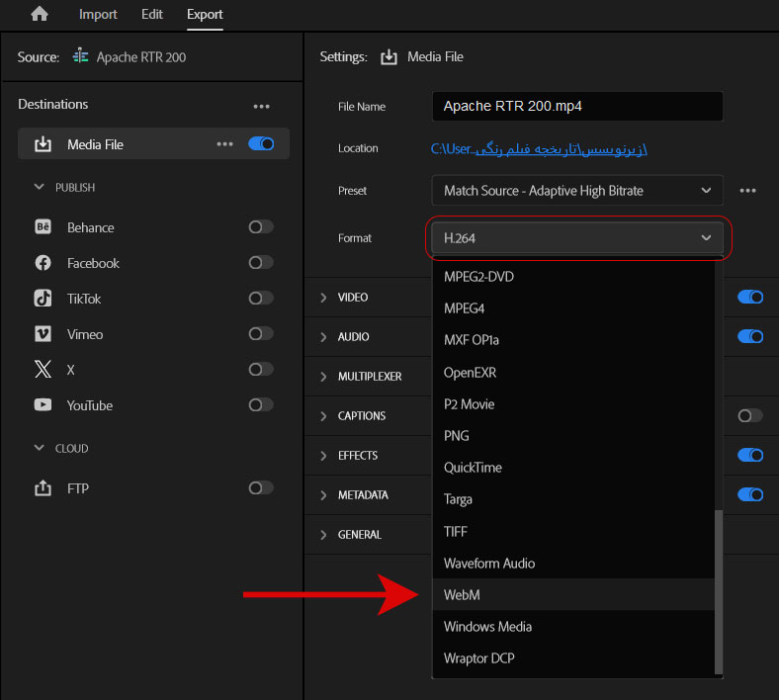Choose QuickTime format
The image size is (779, 700).
coord(573,468)
